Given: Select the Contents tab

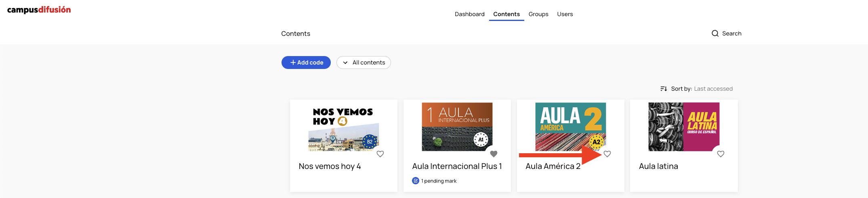Looking at the screenshot, I should [506, 14].
